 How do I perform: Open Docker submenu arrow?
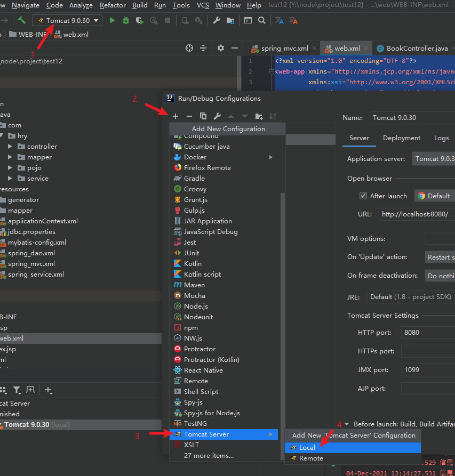(270, 157)
